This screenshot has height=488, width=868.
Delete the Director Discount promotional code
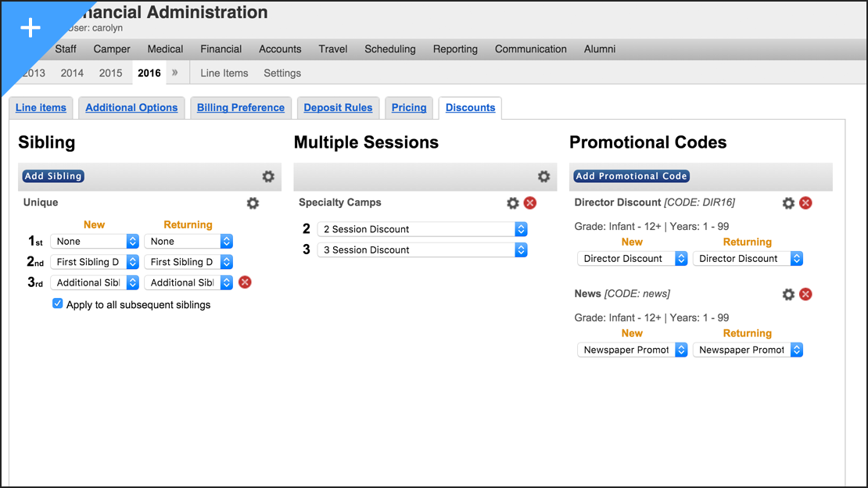805,203
